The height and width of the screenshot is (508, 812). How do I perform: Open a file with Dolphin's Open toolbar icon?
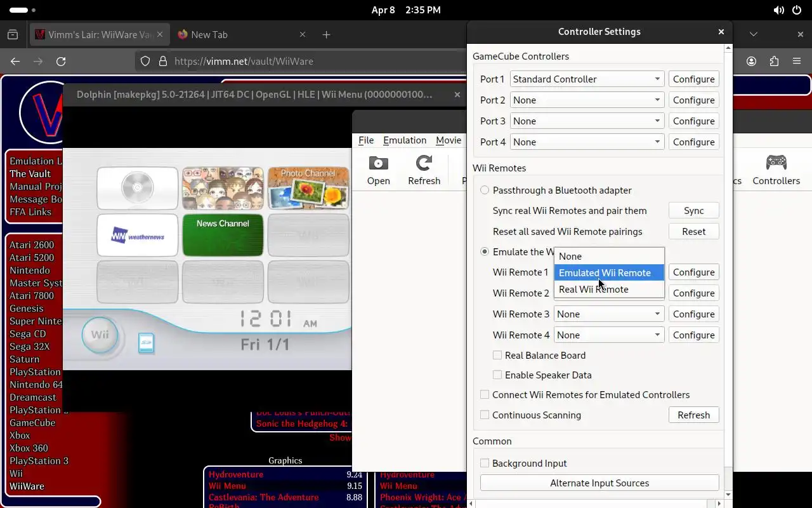pyautogui.click(x=379, y=170)
